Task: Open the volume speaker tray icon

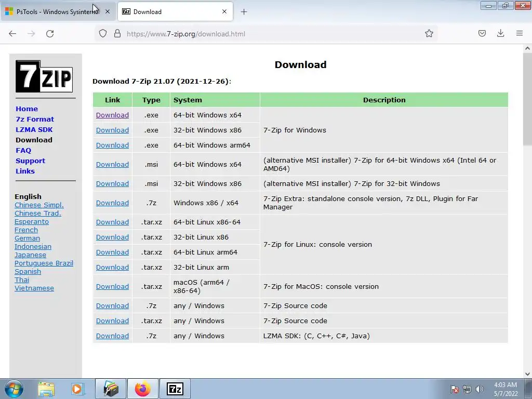Action: [479, 389]
